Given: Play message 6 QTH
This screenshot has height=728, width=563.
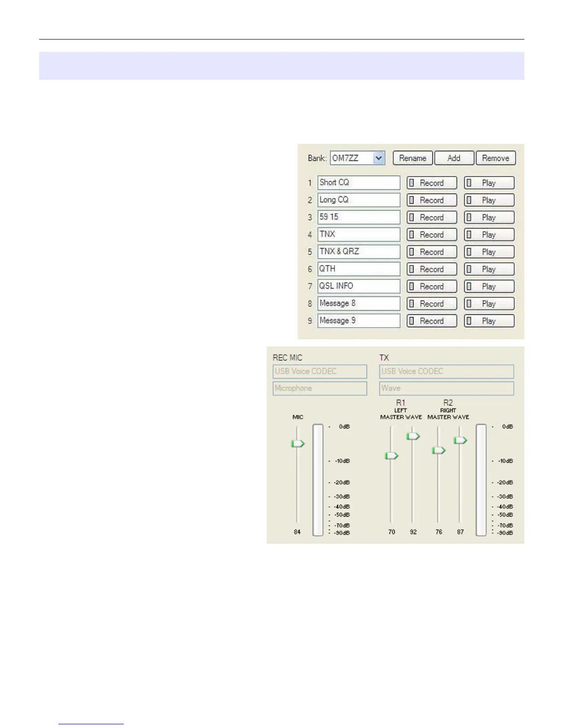Looking at the screenshot, I should pyautogui.click(x=489, y=269).
